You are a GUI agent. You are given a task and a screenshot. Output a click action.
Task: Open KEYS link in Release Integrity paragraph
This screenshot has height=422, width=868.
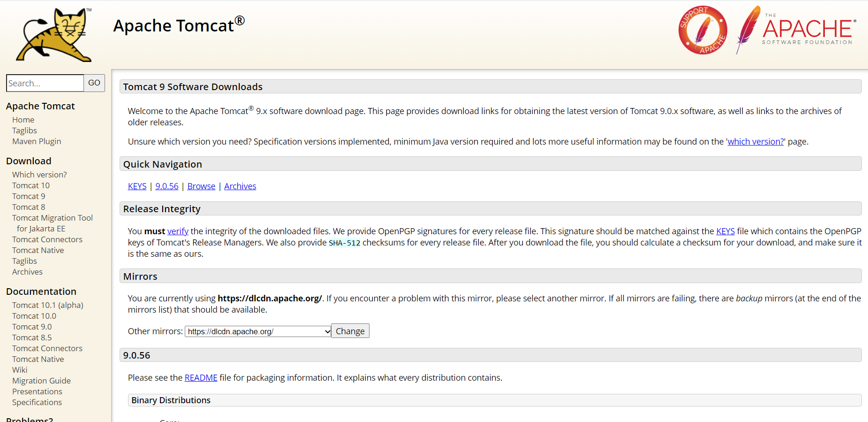pyautogui.click(x=725, y=231)
